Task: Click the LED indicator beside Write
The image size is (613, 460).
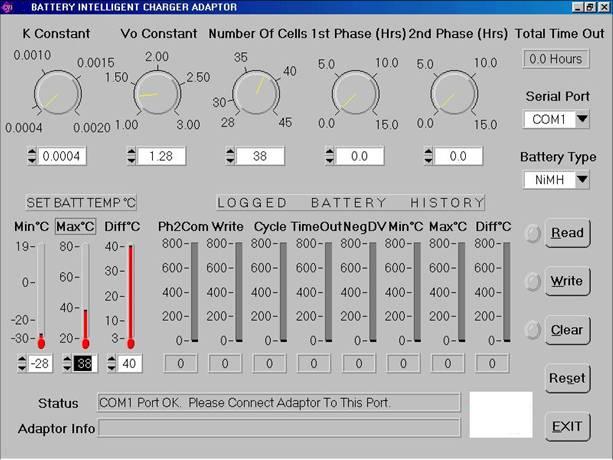Action: coord(532,281)
